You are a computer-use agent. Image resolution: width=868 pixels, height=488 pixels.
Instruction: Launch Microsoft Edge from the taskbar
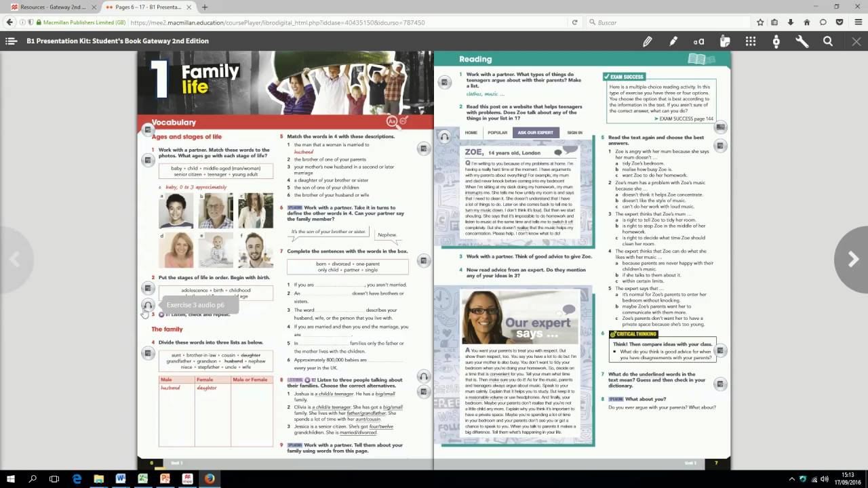[77, 479]
